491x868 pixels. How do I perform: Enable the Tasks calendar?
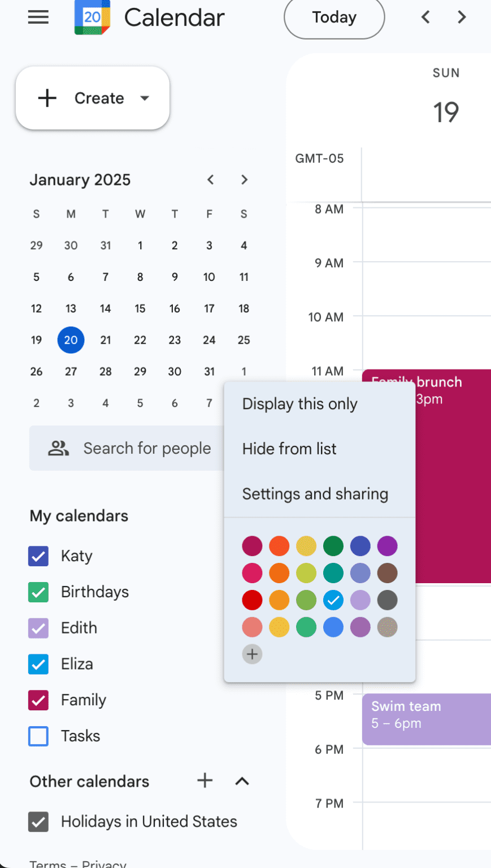pos(38,736)
